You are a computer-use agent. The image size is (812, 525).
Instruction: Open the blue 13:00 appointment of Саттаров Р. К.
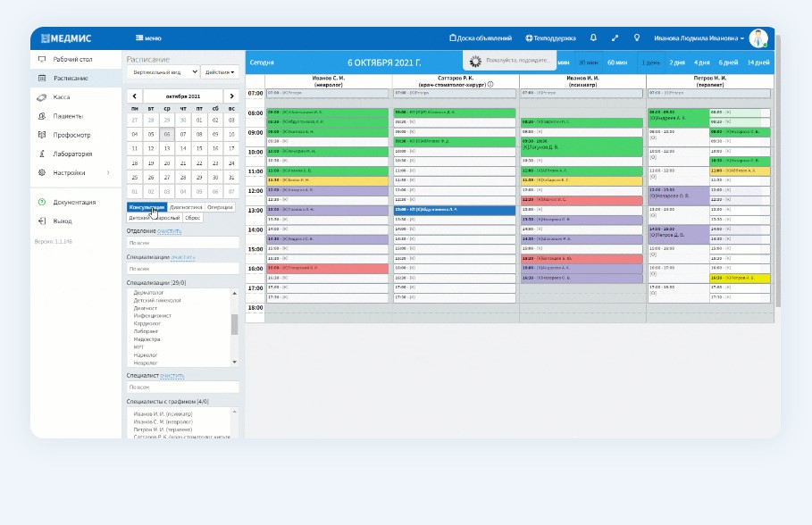(x=455, y=210)
